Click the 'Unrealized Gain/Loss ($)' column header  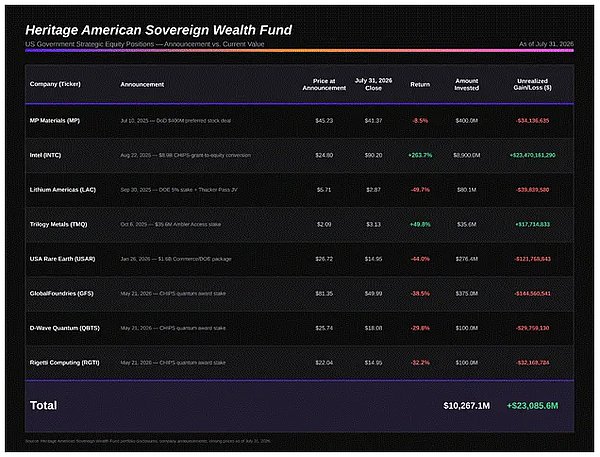pyautogui.click(x=532, y=84)
